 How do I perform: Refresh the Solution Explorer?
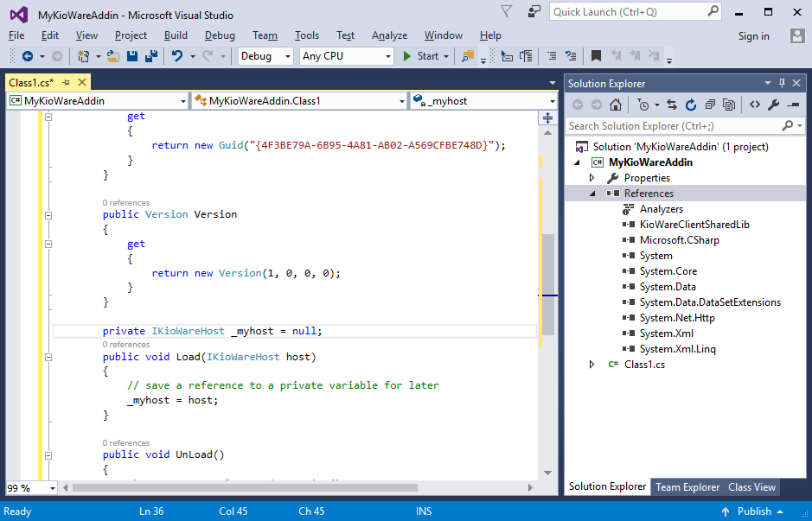691,105
